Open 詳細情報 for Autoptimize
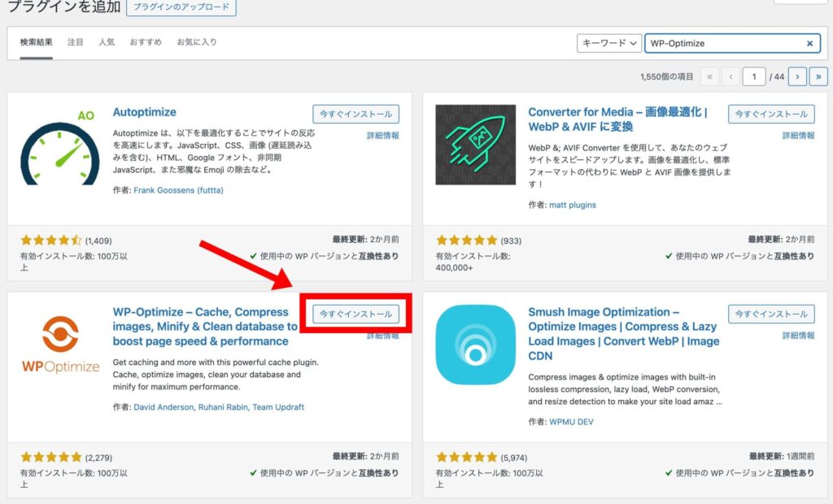 [x=383, y=136]
